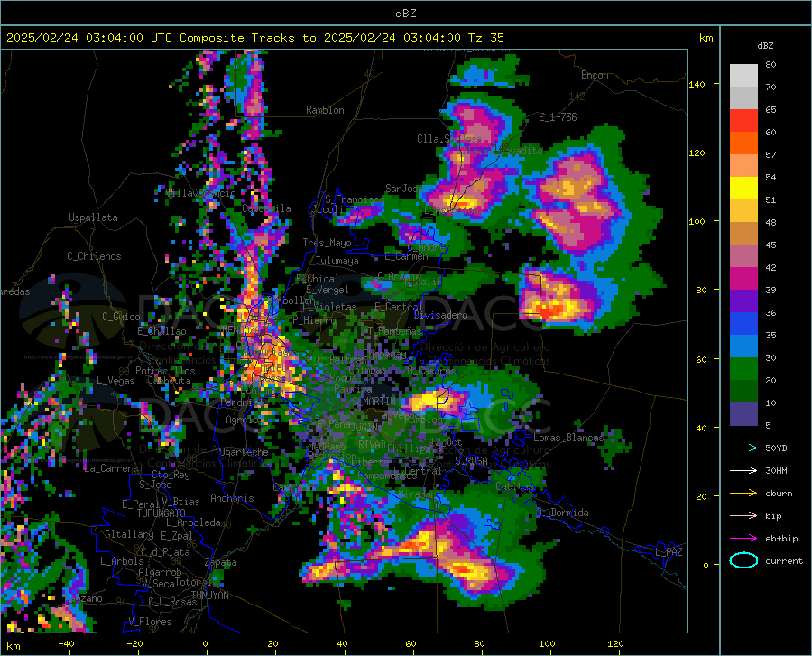Click the km unit label at bottom-left
Screen dimensions: 812x656
(13, 646)
